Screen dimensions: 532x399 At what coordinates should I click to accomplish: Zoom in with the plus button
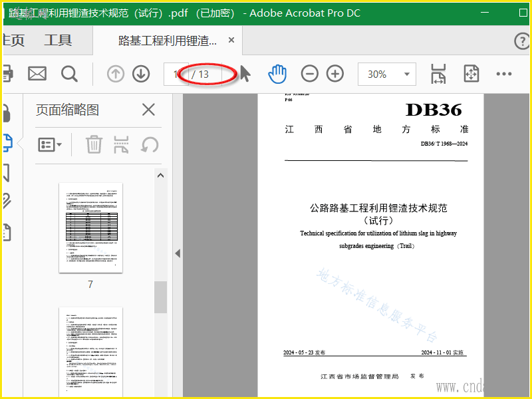point(335,74)
